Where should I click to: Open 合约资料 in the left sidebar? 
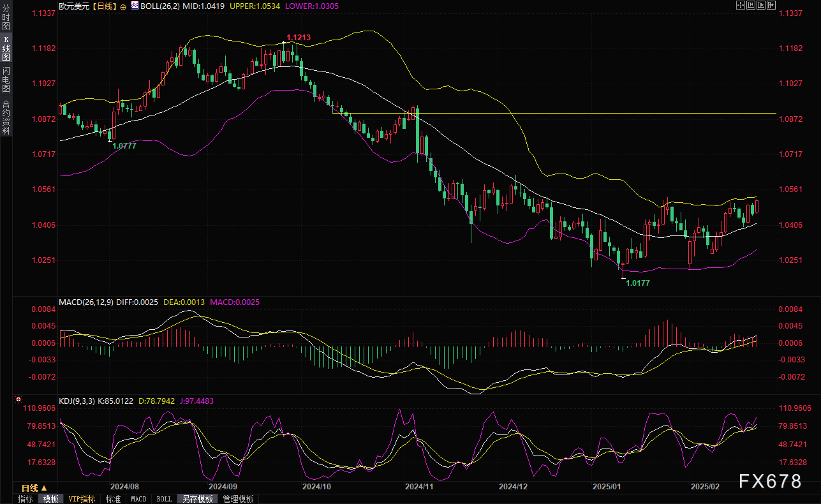coord(6,117)
